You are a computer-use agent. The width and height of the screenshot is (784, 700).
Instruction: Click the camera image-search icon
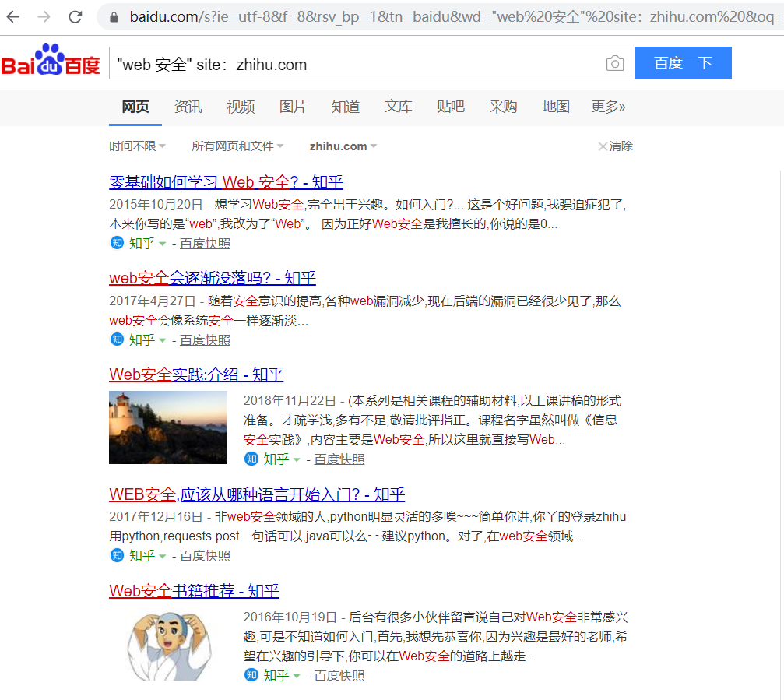click(x=615, y=64)
